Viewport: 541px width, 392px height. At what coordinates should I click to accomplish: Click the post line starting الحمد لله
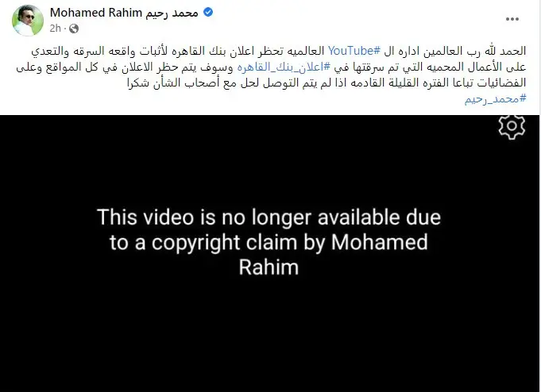tap(279, 51)
